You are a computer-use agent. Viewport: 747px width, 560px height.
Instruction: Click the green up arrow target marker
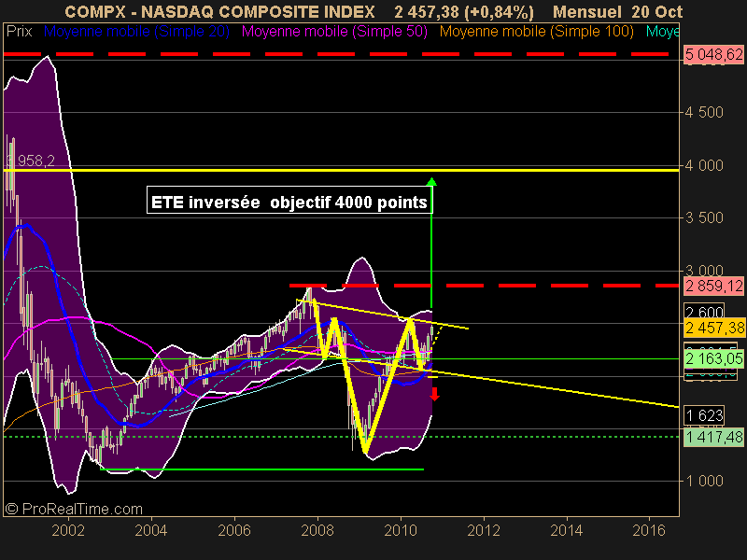431,181
